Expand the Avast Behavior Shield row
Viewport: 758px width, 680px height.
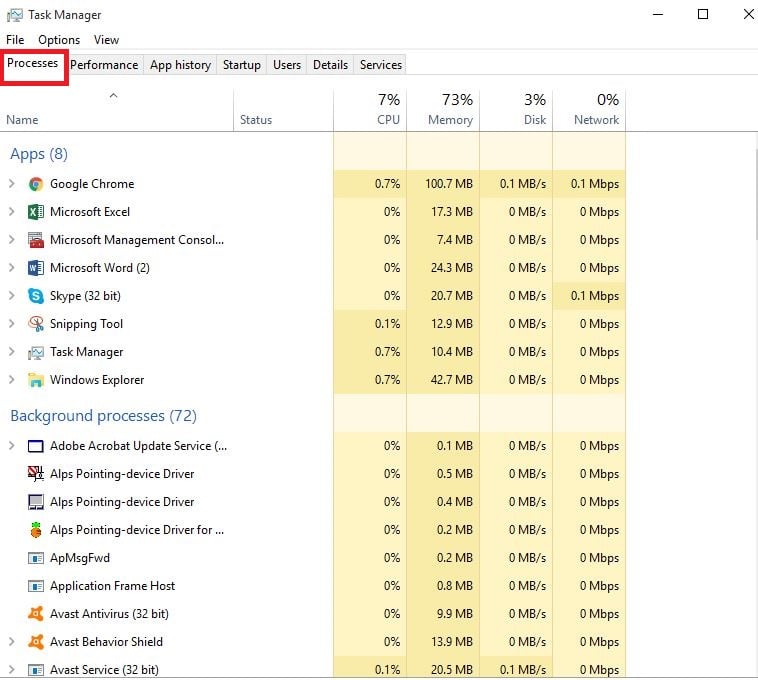[x=12, y=642]
